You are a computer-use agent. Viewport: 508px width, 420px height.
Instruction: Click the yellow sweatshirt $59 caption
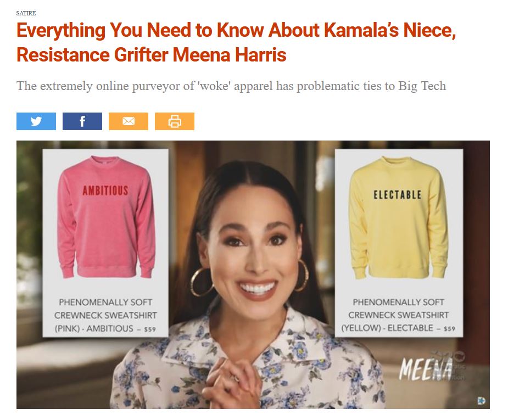399,315
